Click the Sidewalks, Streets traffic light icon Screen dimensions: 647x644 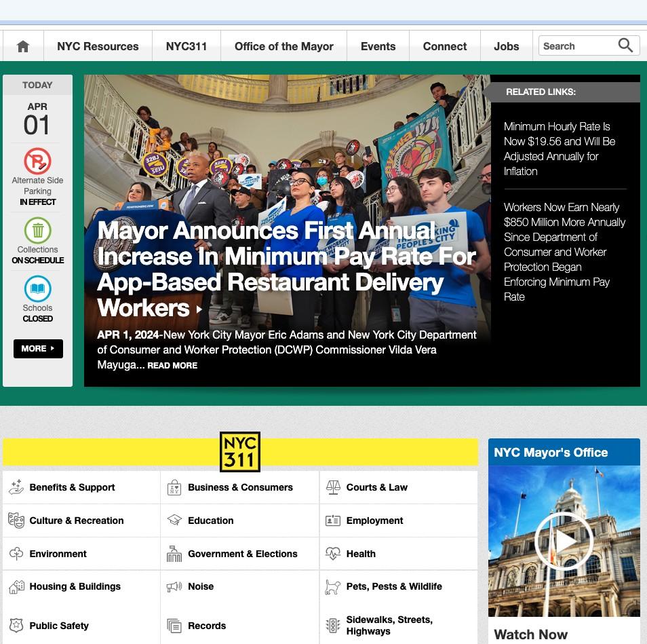point(333,626)
